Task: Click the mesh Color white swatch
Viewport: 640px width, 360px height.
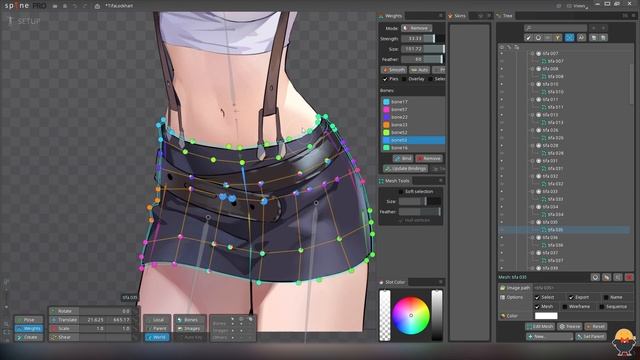Action: click(x=546, y=316)
